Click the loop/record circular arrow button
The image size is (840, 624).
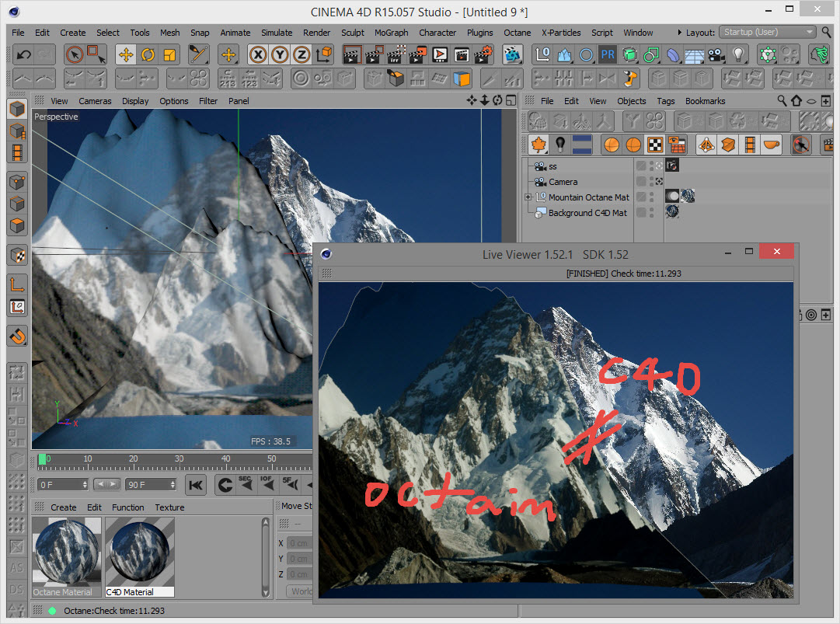(225, 485)
